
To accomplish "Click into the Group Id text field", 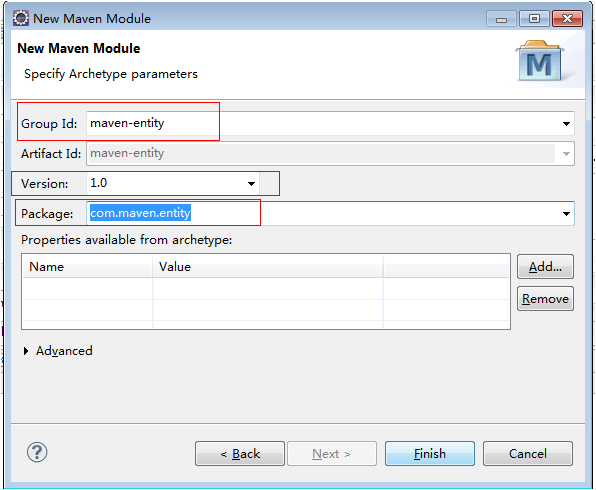I will (x=323, y=124).
